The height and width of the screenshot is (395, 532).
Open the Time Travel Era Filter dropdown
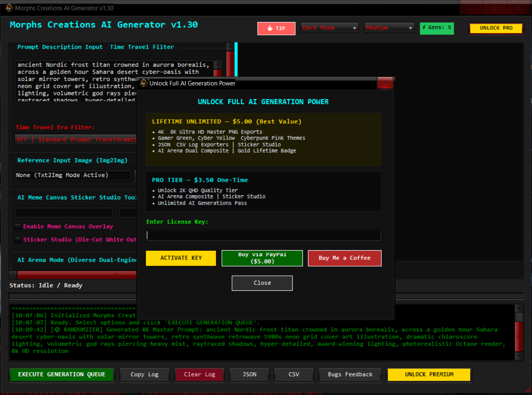tap(76, 140)
